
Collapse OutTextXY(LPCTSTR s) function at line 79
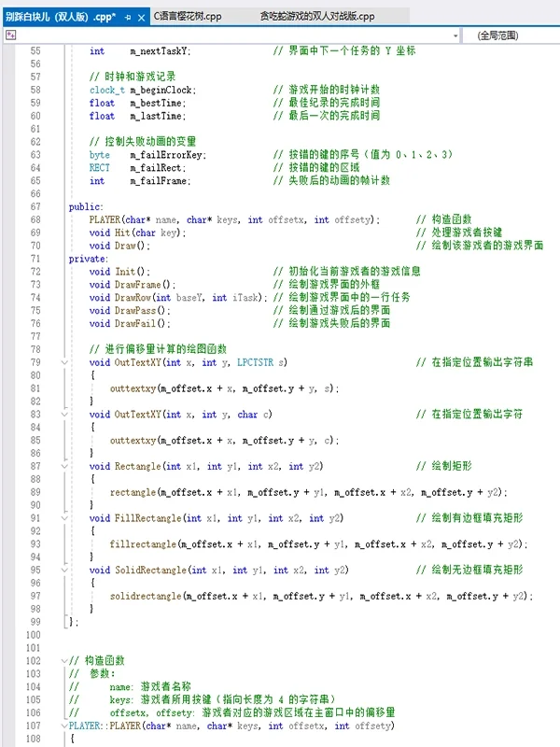64,362
